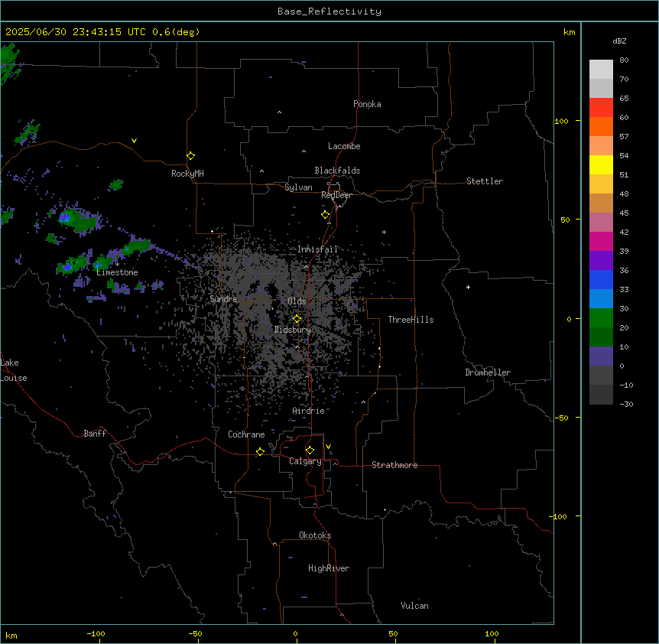Click the Banff town label

click(95, 434)
